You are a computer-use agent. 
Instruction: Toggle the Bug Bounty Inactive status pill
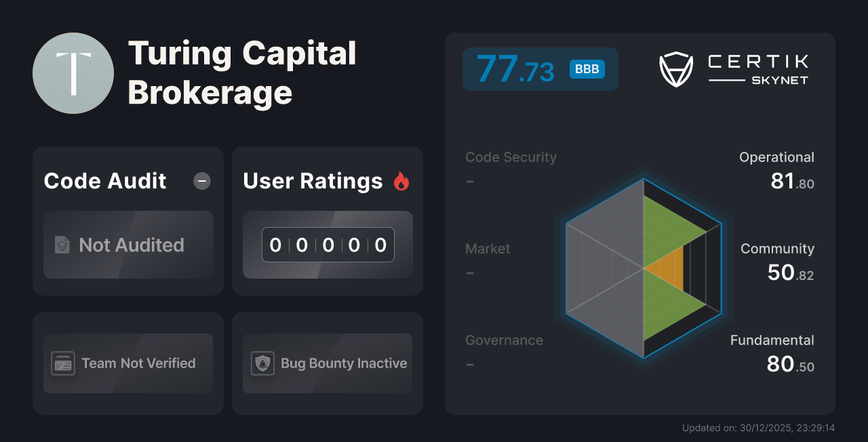tap(327, 363)
